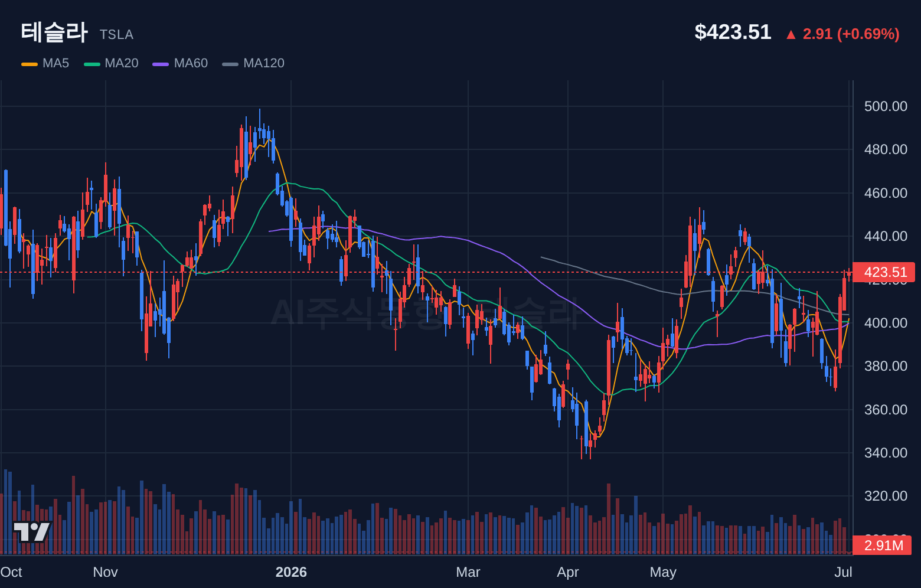Click the 440.00 price axis label
The width and height of the screenshot is (921, 588).
886,236
